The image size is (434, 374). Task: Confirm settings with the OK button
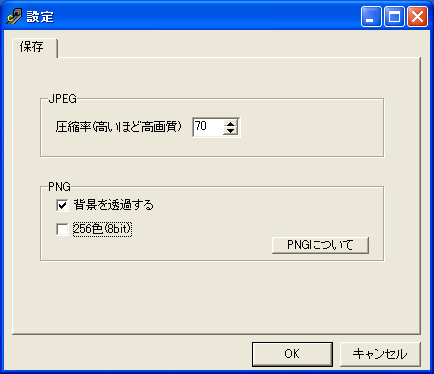click(x=292, y=354)
